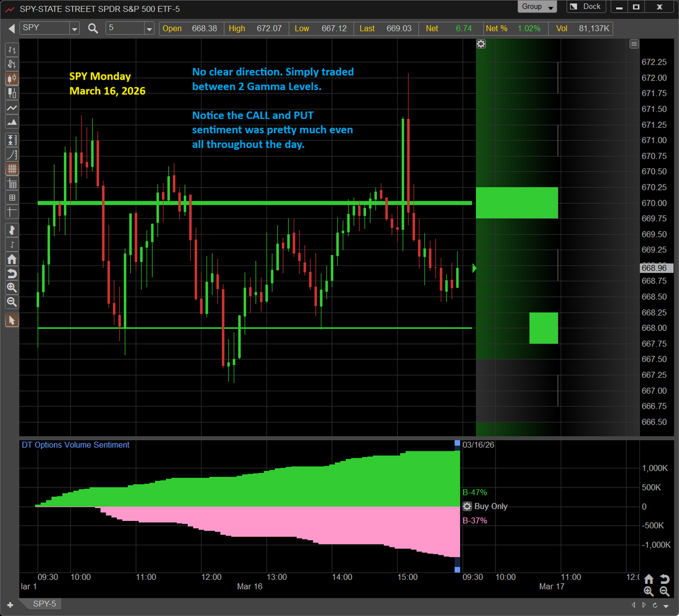Click the High value 672.07
Image resolution: width=679 pixels, height=616 pixels.
pyautogui.click(x=269, y=28)
